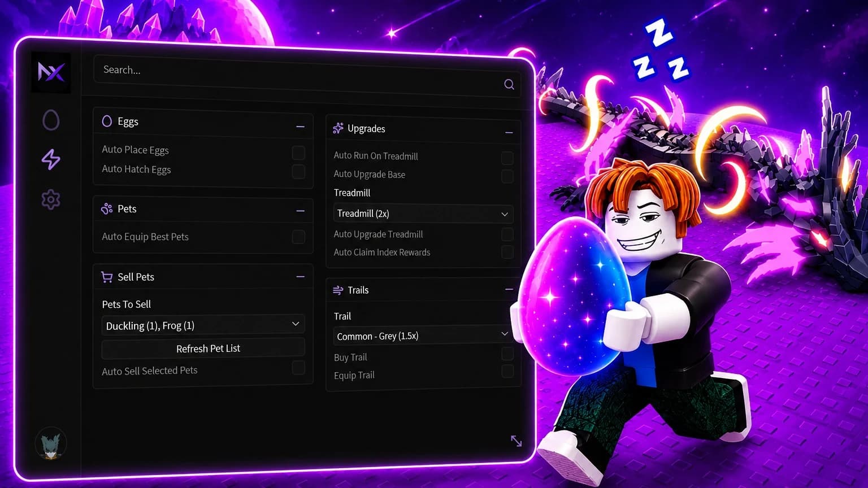Click the Auto Upgrade Treadmill label
This screenshot has width=868, height=488.
378,234
